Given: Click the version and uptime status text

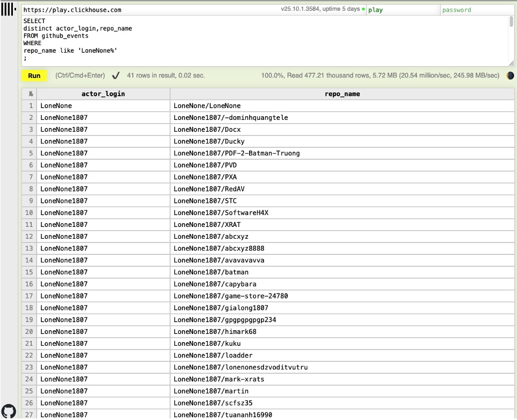Looking at the screenshot, I should (x=320, y=9).
